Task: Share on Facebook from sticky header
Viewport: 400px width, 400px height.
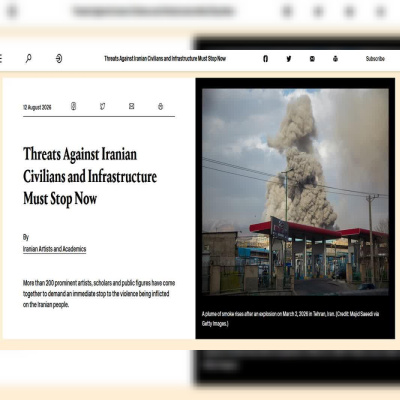Action: point(265,59)
